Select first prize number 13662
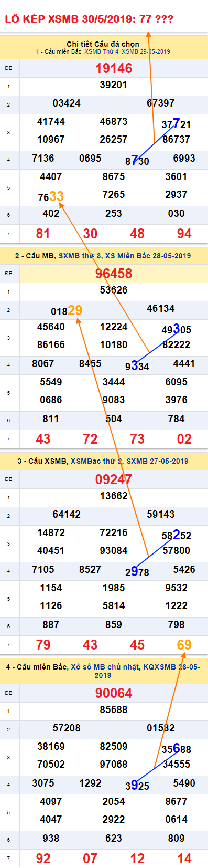Viewport: 208px width, 868px height. point(114,496)
